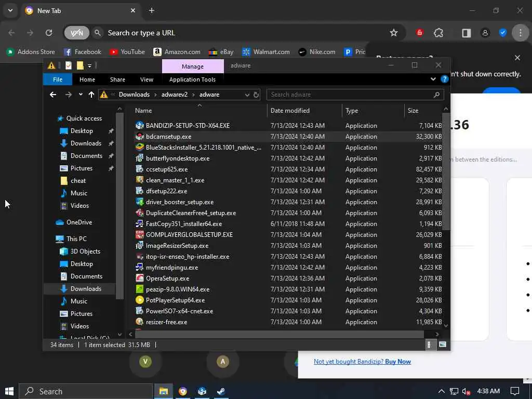Select OneDrive in navigation pane

pos(79,222)
